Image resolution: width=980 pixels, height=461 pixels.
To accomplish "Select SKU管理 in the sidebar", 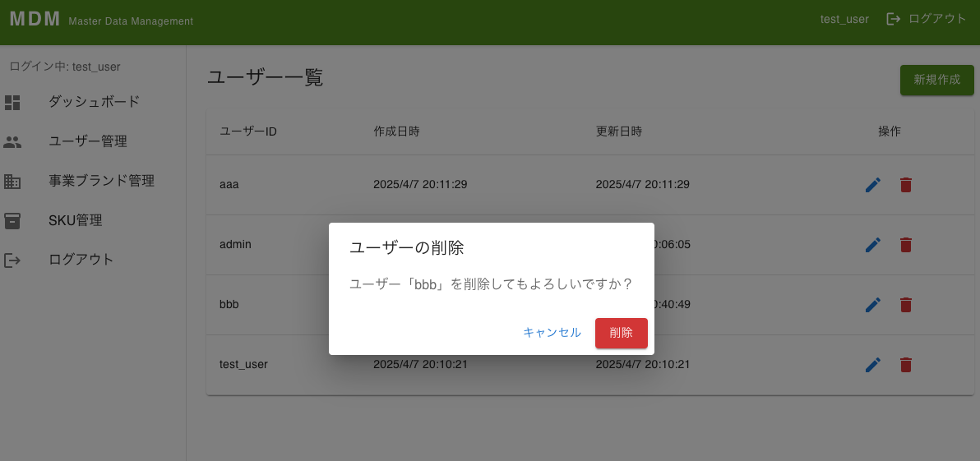I will click(x=76, y=220).
